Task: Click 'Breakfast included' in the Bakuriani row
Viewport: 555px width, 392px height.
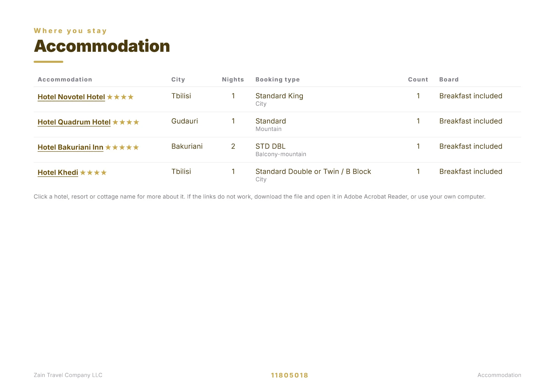Action: coord(471,146)
